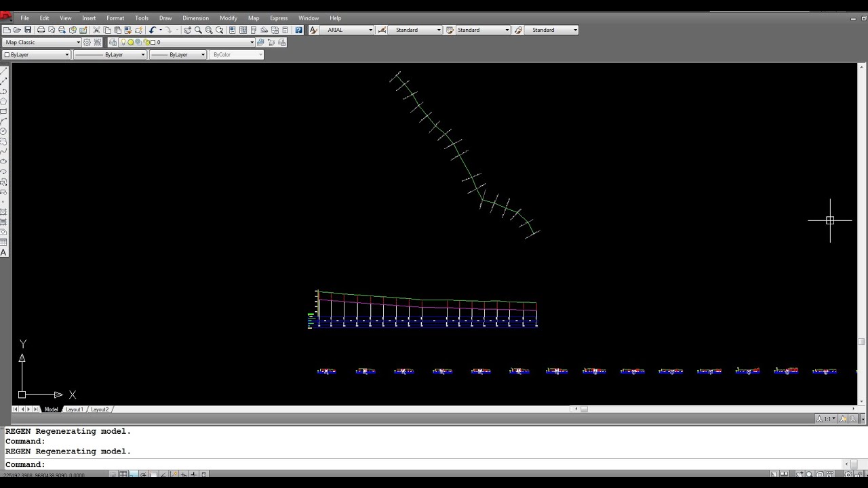Open the Express menu
This screenshot has width=868, height=488.
pos(279,18)
